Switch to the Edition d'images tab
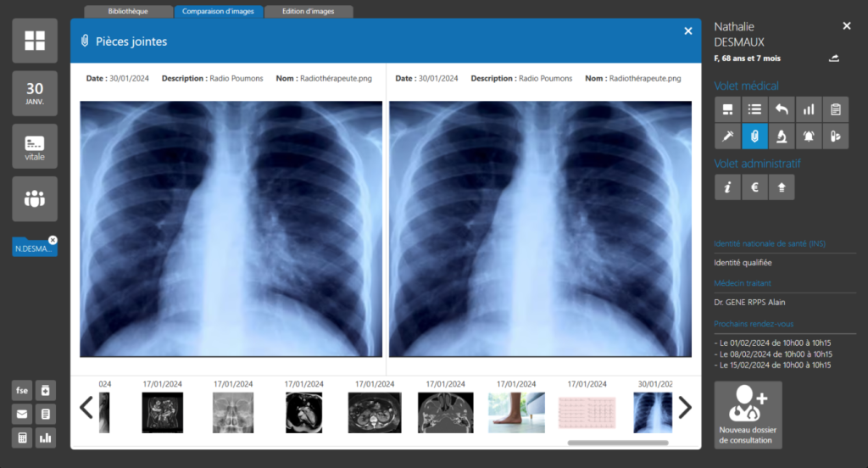 (x=309, y=12)
